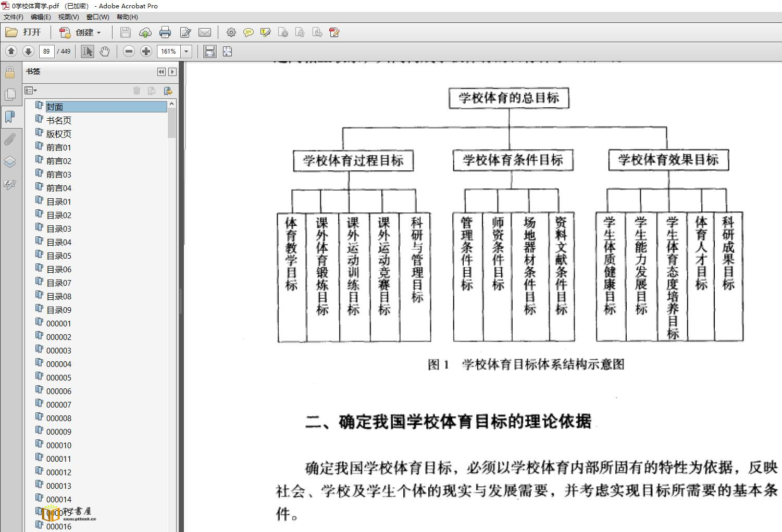Open the 文件(F) menu

[13, 17]
